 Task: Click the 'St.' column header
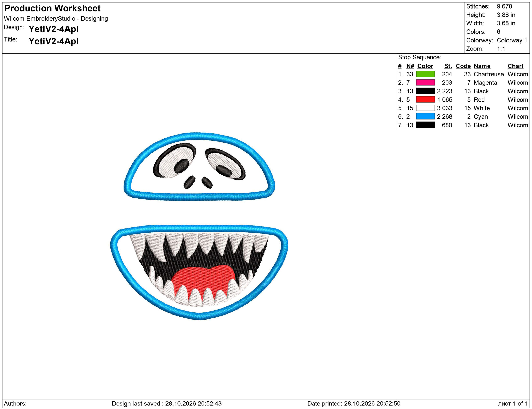pyautogui.click(x=448, y=66)
